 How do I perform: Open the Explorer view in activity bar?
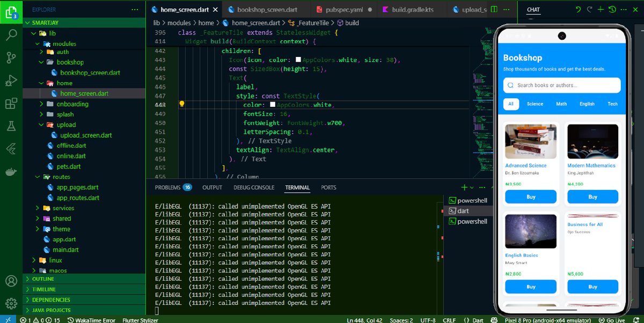[x=11, y=13]
